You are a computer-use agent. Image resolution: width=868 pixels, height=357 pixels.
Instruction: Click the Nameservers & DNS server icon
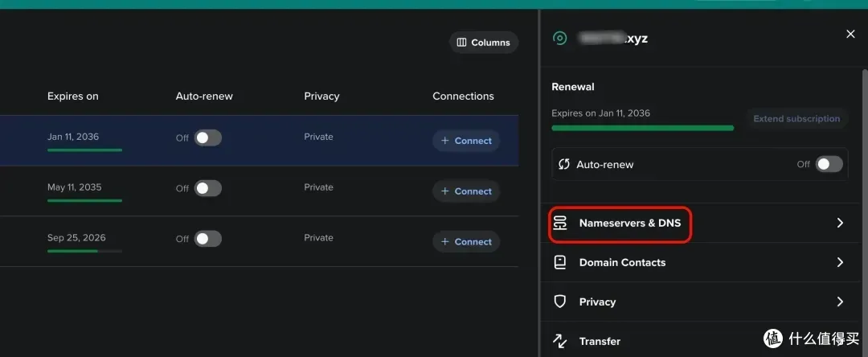[560, 223]
